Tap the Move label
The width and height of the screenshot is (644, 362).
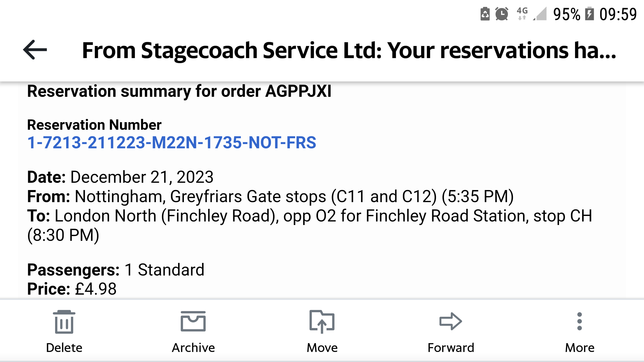point(322,348)
